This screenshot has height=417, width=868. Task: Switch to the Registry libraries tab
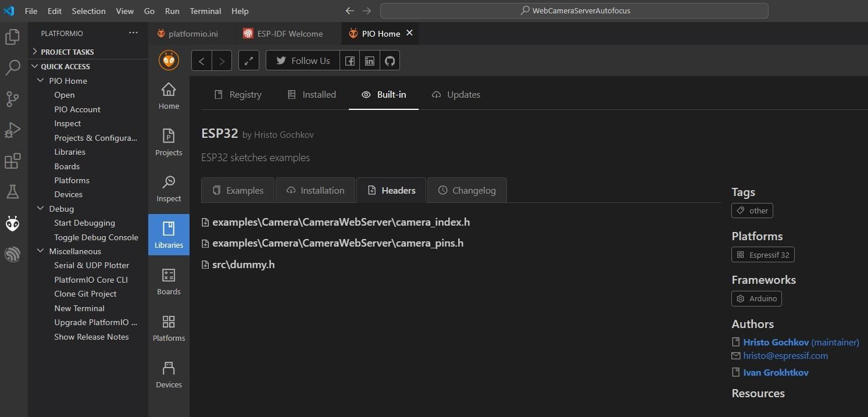238,94
